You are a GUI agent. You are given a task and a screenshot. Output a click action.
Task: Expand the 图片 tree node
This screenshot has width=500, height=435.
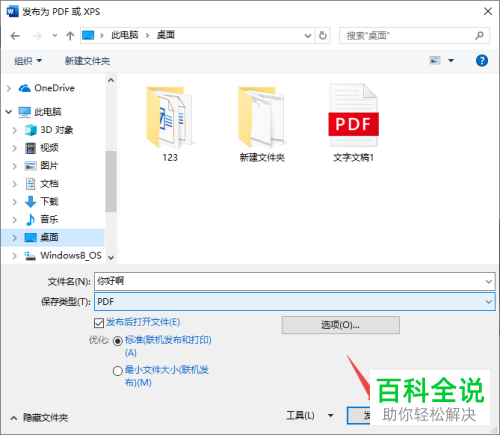(14, 166)
